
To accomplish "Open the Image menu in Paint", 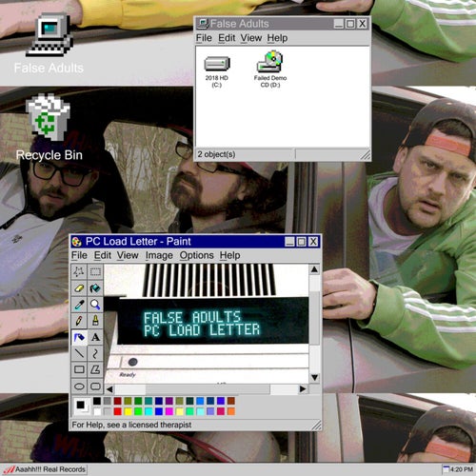I will [159, 255].
